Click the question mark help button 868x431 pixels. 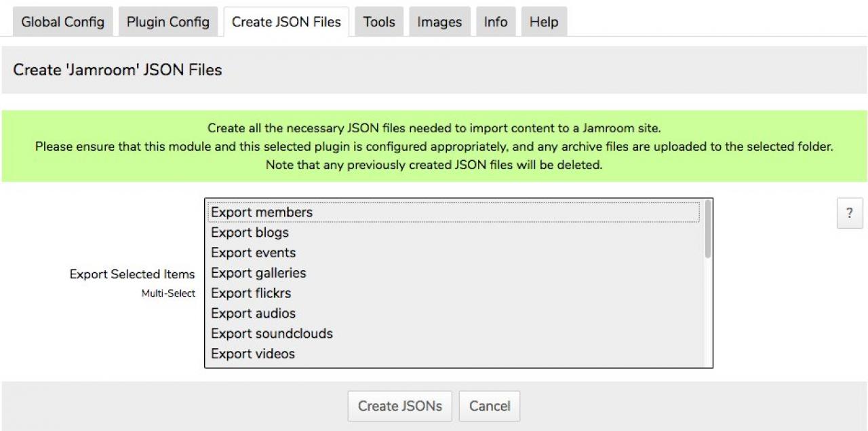pos(850,214)
